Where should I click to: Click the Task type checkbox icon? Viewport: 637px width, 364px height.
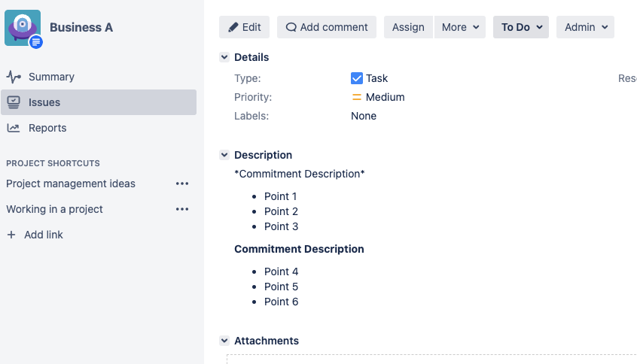coord(357,78)
